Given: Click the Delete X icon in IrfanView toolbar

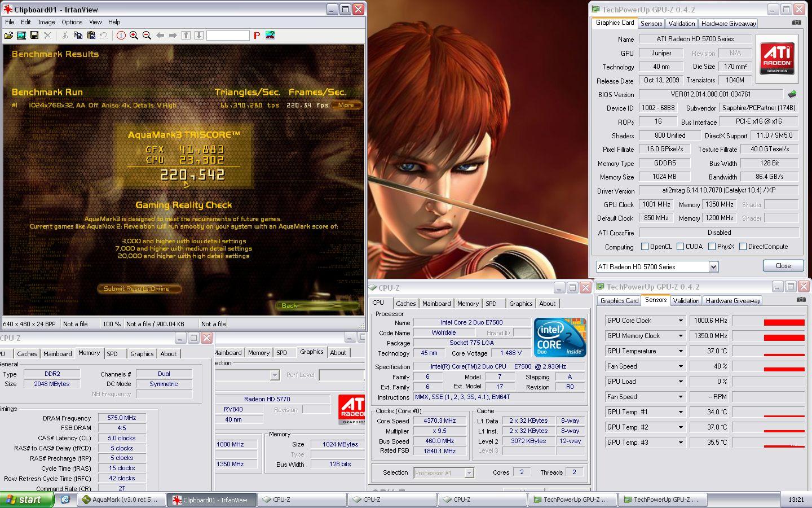Looking at the screenshot, I should coord(48,35).
